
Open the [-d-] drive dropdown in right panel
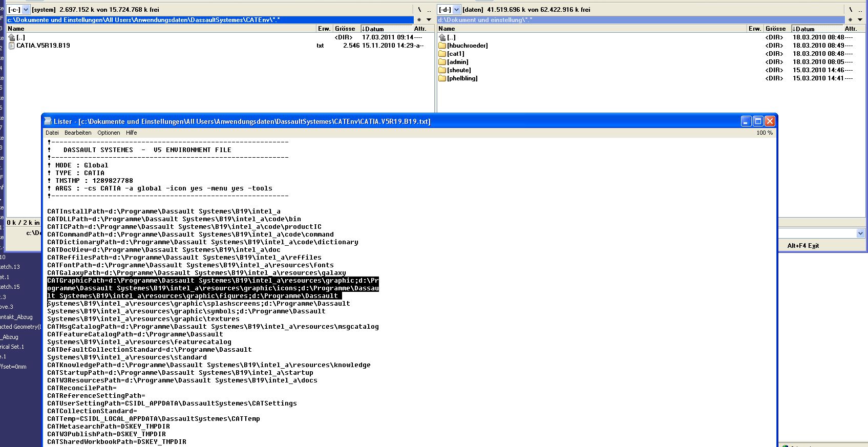457,10
